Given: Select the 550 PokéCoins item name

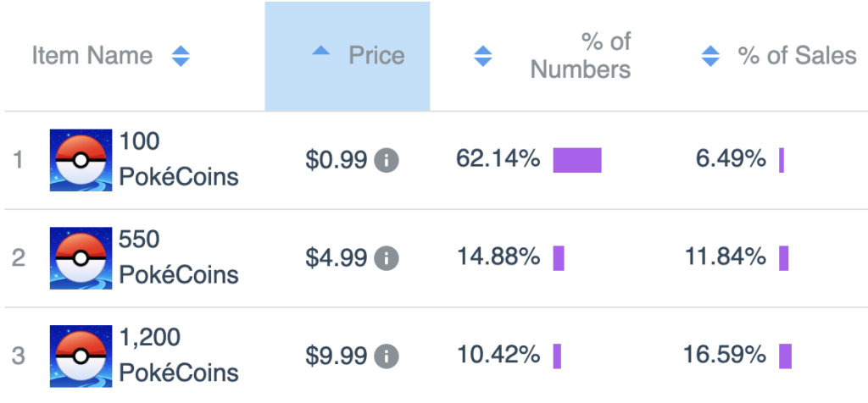Looking at the screenshot, I should 179,257.
